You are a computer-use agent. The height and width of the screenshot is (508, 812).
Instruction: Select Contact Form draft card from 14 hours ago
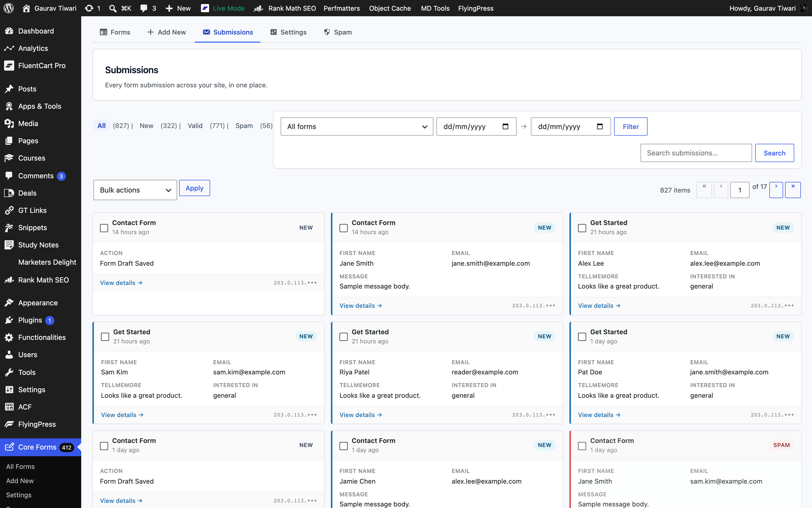tap(104, 228)
